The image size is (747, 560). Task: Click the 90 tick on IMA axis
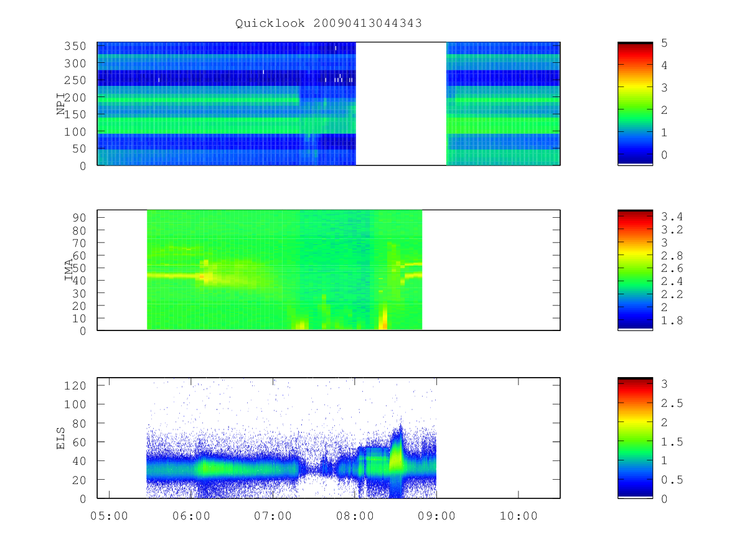click(x=79, y=217)
